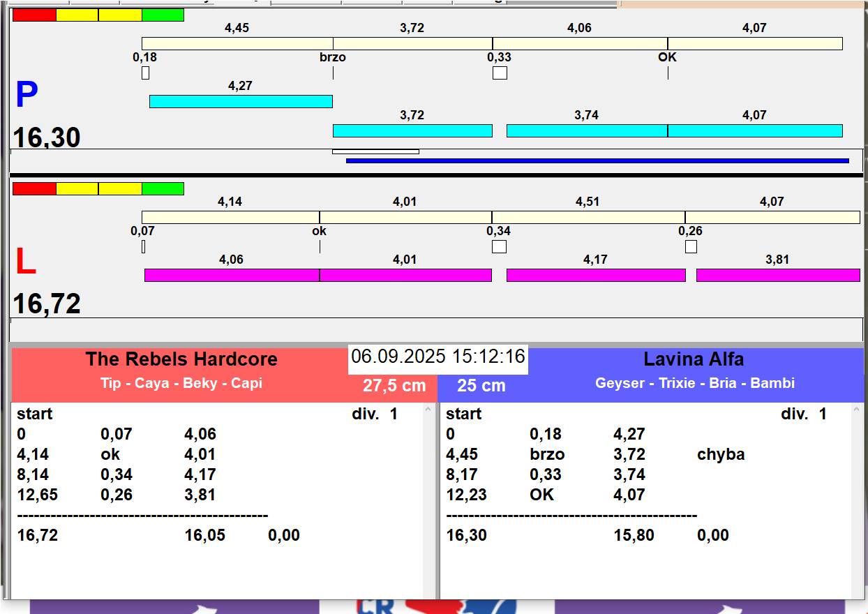Click the small box under 0,34 in lane L

(x=499, y=246)
